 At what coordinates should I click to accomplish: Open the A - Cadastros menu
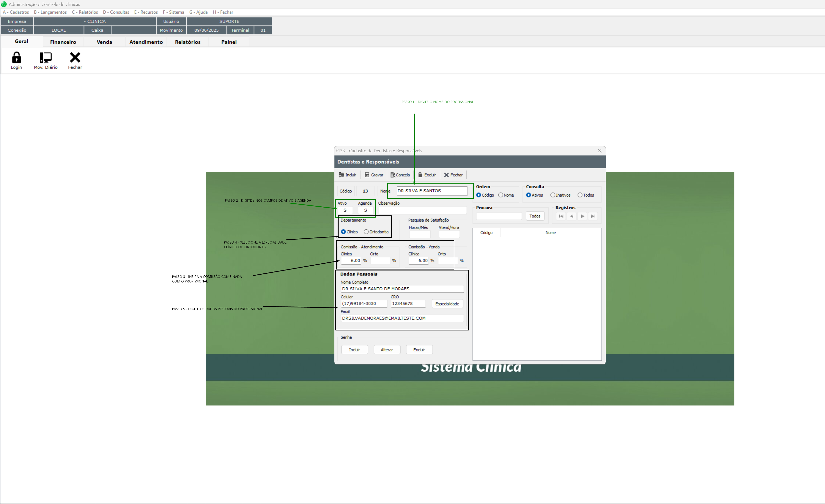(x=16, y=12)
